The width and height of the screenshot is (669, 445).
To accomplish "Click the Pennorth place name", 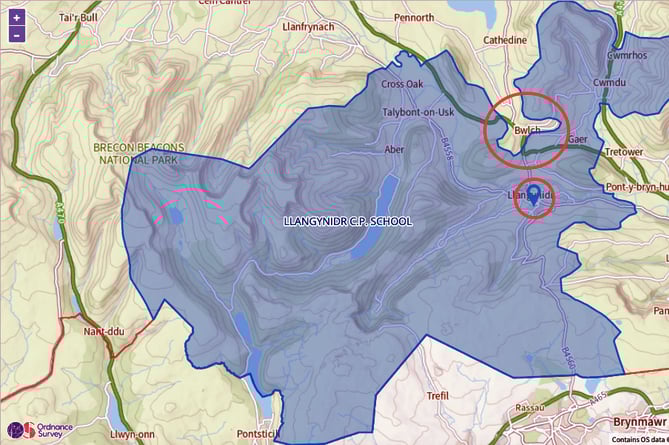I will click(414, 17).
